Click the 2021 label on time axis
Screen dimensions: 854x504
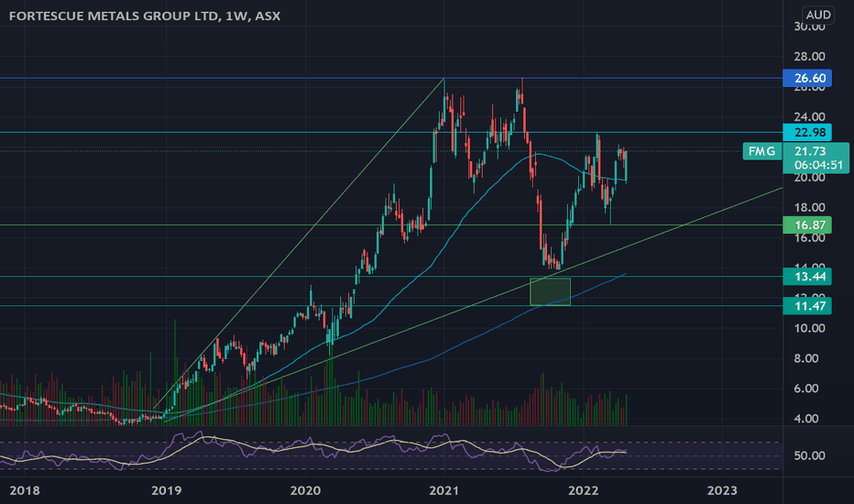(x=443, y=490)
